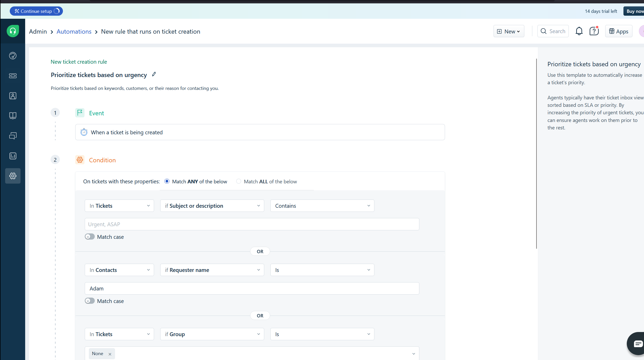Click the Condition step heading
Viewport: 644px width, 360px height.
102,160
